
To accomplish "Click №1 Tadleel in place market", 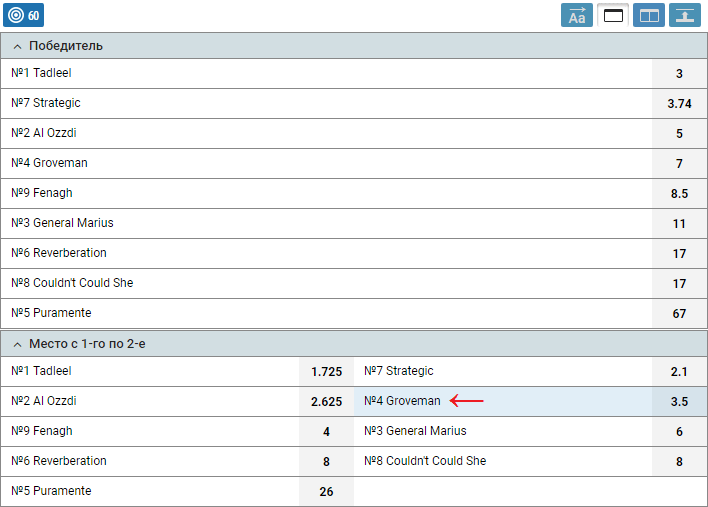I will (x=41, y=371).
